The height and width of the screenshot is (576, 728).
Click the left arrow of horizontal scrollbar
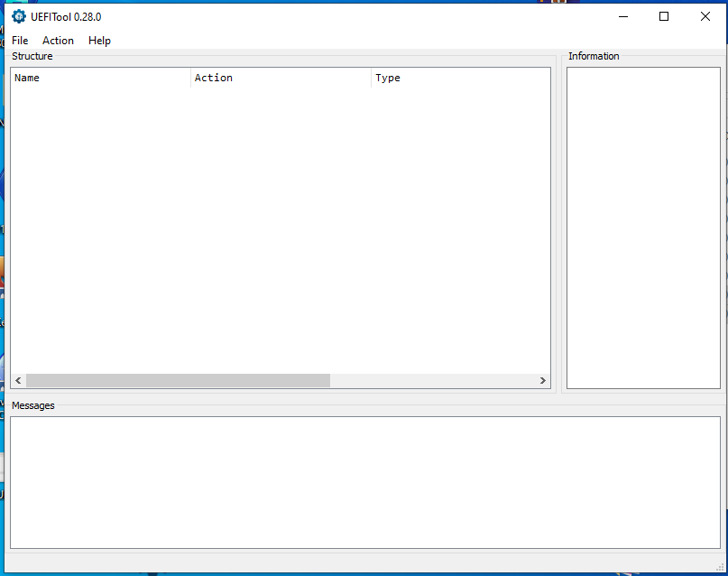click(18, 381)
